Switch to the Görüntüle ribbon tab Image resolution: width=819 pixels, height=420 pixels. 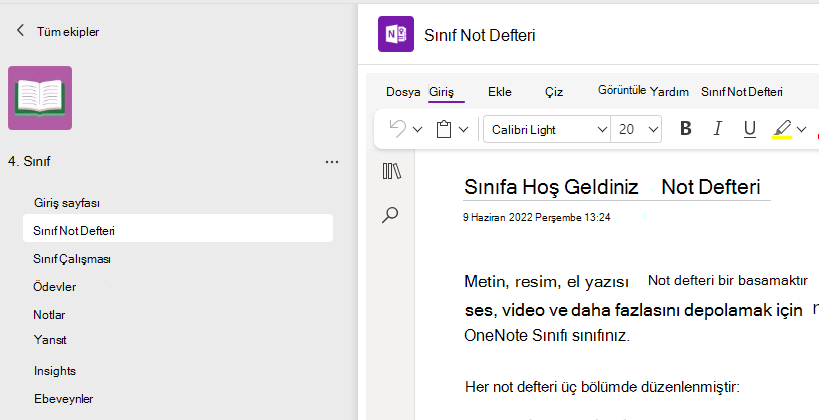point(622,90)
